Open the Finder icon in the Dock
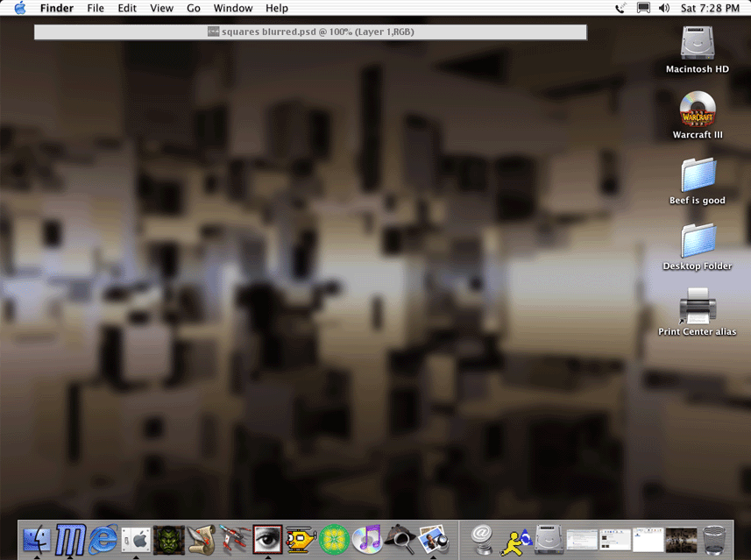Viewport: 751px width, 560px height. pyautogui.click(x=37, y=537)
